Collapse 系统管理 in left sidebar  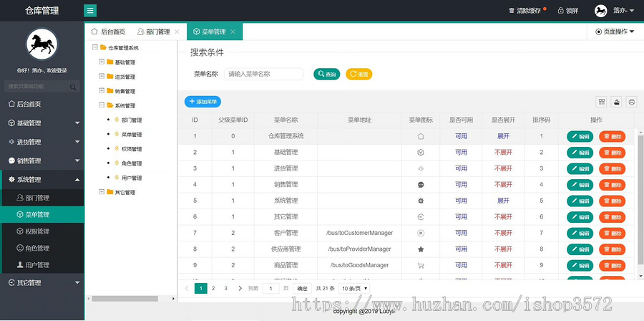[x=42, y=180]
